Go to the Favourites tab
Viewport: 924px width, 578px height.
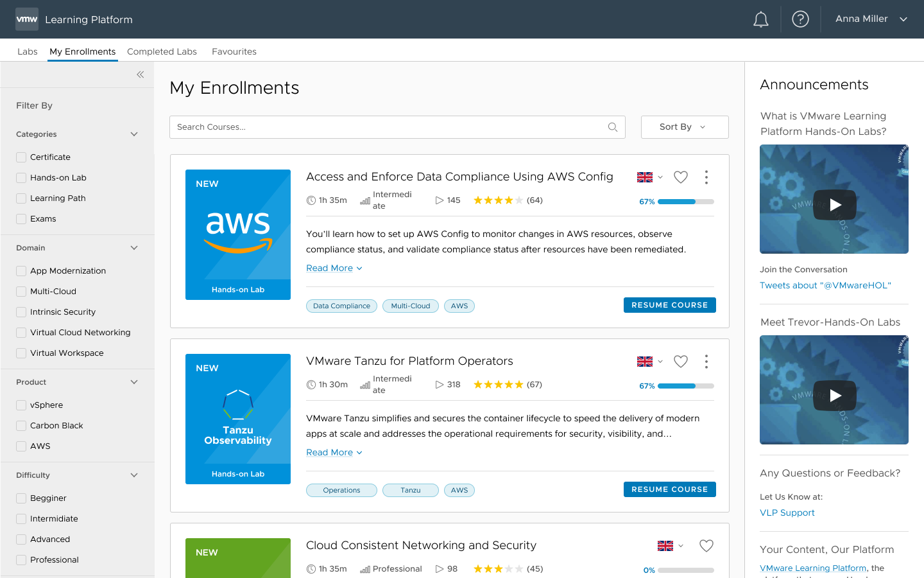click(234, 51)
